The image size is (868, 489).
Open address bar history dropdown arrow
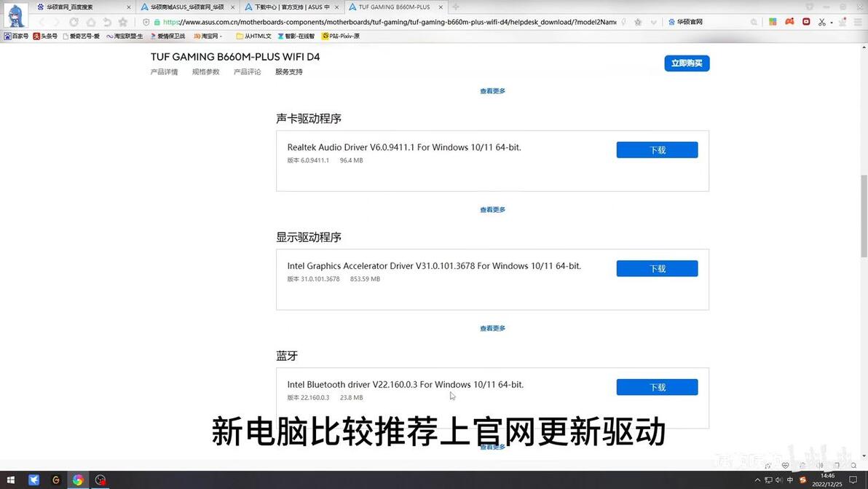(654, 22)
